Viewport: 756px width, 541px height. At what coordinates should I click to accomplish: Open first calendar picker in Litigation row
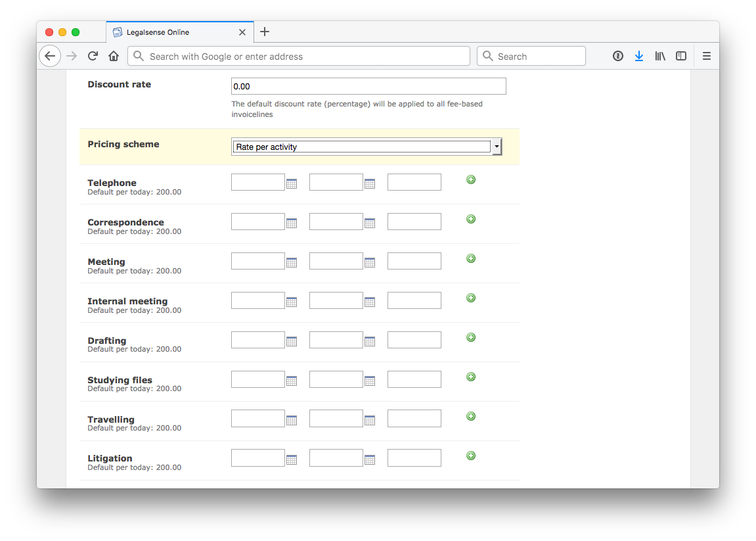coord(291,460)
